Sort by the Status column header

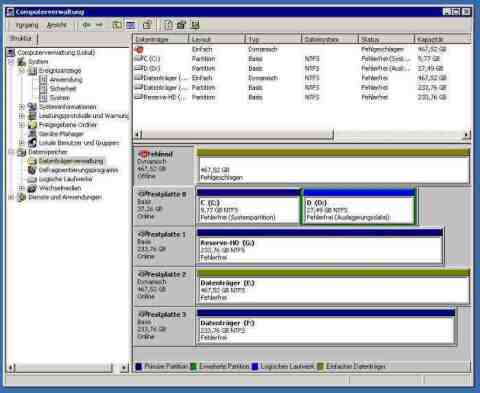(386, 39)
